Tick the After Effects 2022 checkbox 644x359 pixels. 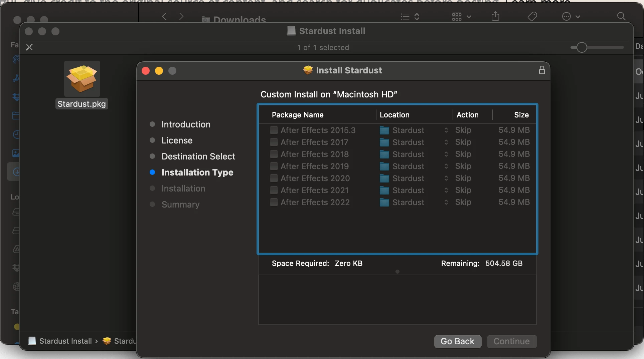click(x=274, y=202)
